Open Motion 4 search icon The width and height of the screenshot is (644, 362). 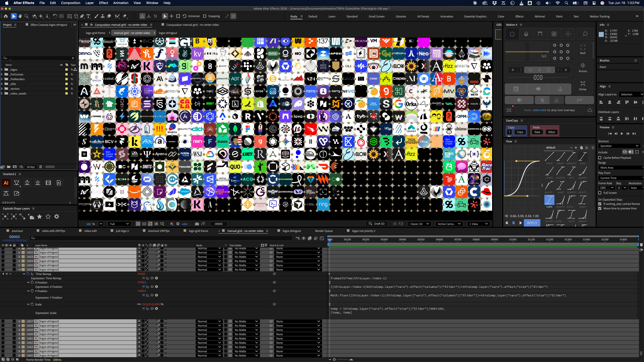click(585, 34)
